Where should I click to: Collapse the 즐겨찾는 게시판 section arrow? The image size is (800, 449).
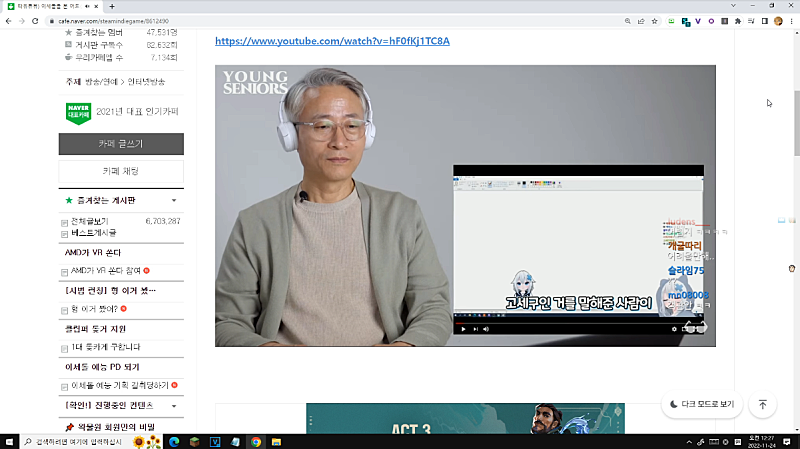click(174, 200)
